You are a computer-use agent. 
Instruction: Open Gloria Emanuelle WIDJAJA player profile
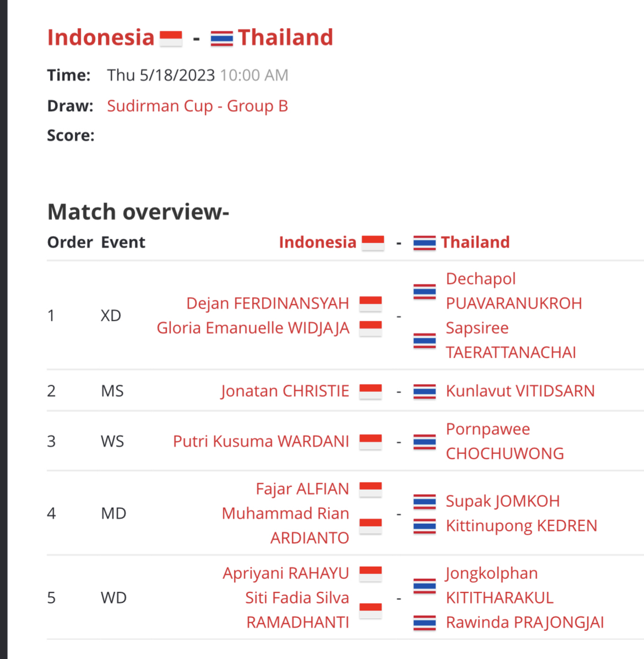click(253, 328)
